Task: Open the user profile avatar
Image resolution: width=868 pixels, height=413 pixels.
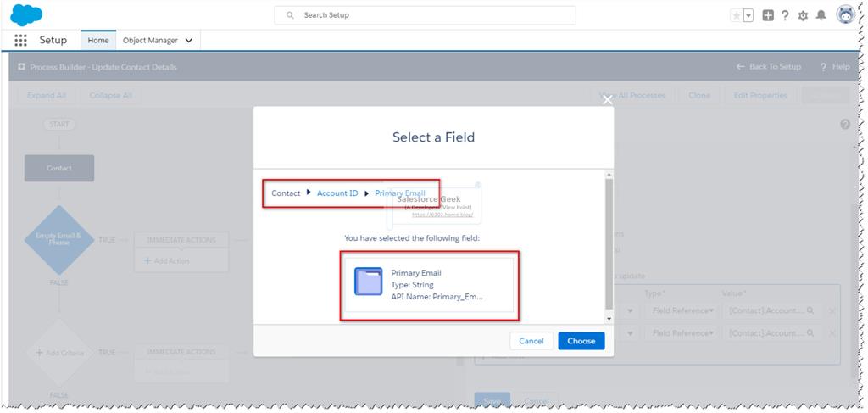Action: 845,15
